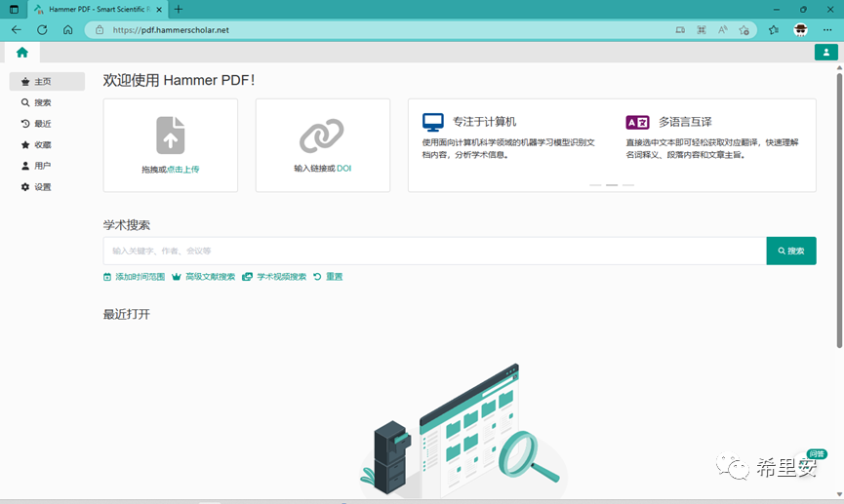
Task: Click the 点击上传 upload link
Action: (x=183, y=170)
